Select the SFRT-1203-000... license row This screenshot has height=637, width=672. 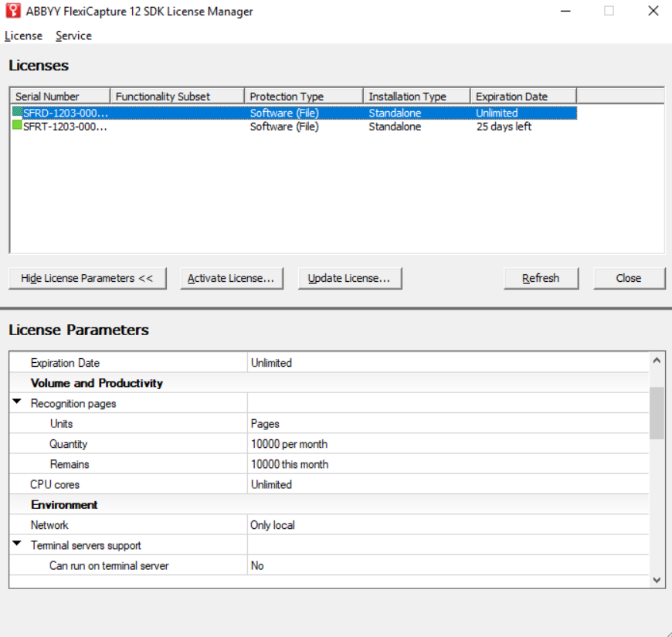coord(294,127)
